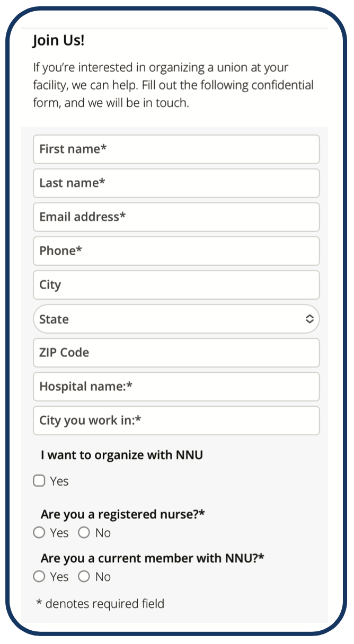
Task: Click into the Last name field
Action: [176, 183]
